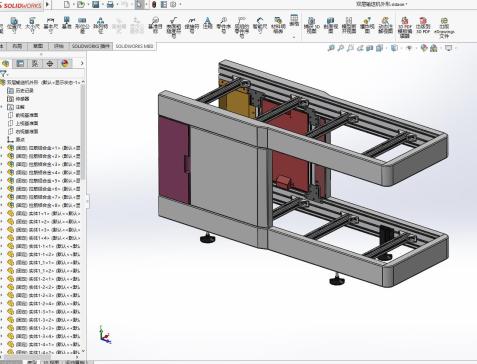Save the assembly with the floppy disk icon
This screenshot has height=364, width=477.
[x=96, y=5]
